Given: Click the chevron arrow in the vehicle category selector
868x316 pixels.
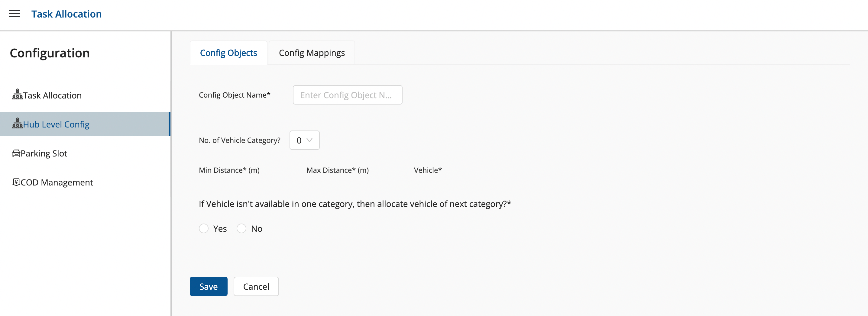Looking at the screenshot, I should [310, 140].
